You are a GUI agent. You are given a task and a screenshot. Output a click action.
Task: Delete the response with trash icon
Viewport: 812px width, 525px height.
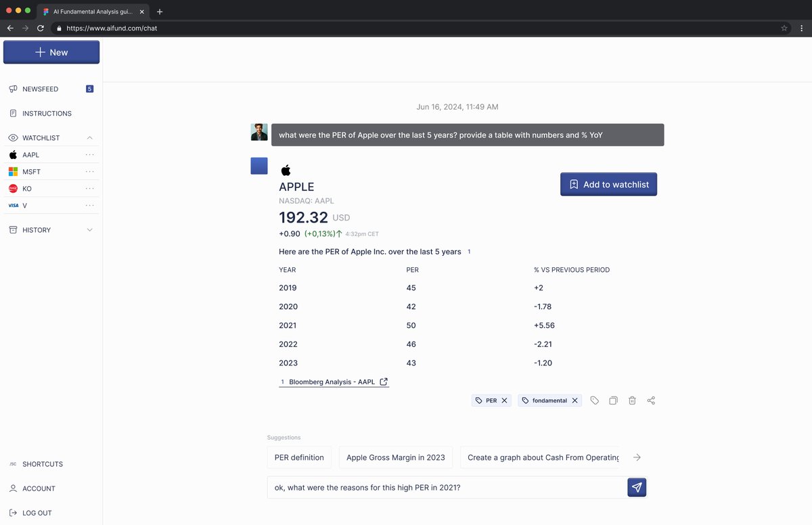click(x=632, y=401)
